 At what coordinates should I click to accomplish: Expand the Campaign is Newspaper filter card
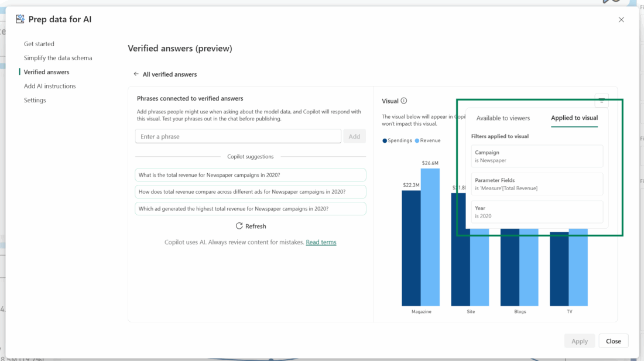tap(536, 156)
